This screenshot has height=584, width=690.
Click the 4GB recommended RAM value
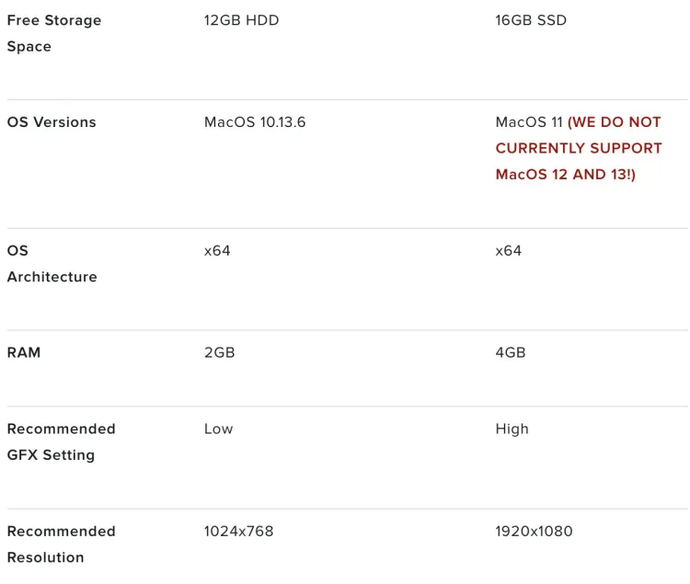click(510, 352)
